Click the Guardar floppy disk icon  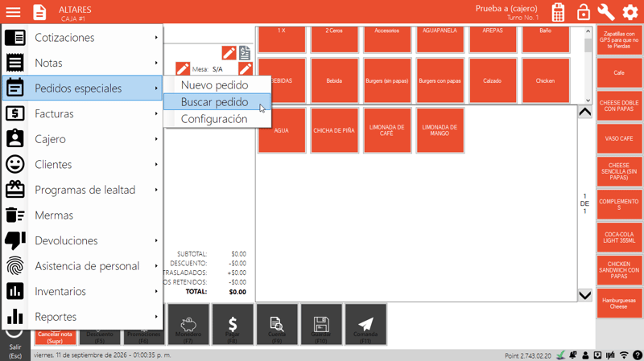pyautogui.click(x=321, y=324)
